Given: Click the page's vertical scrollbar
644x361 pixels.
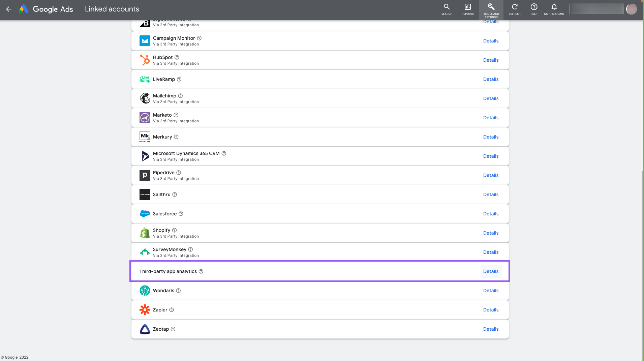Looking at the screenshot, I should (x=643, y=265).
